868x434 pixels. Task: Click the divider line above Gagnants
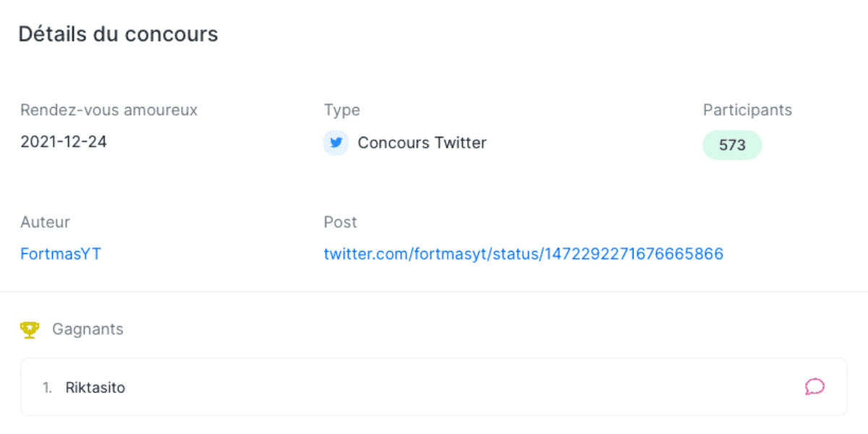(434, 292)
